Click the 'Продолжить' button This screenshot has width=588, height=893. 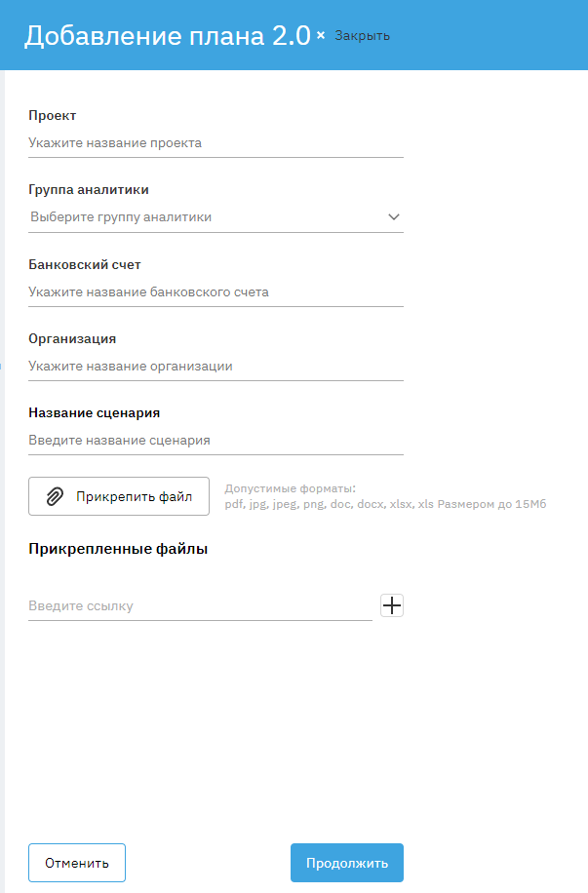(347, 863)
